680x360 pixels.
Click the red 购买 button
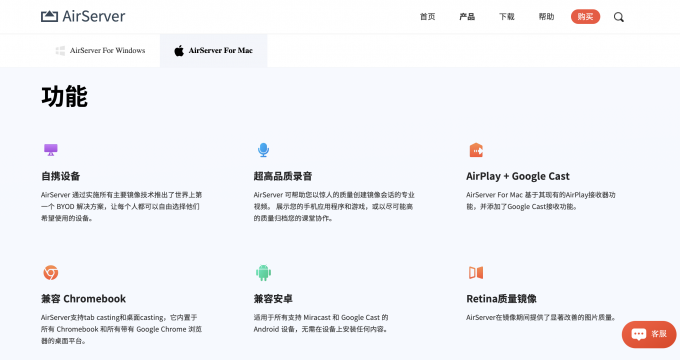(585, 17)
